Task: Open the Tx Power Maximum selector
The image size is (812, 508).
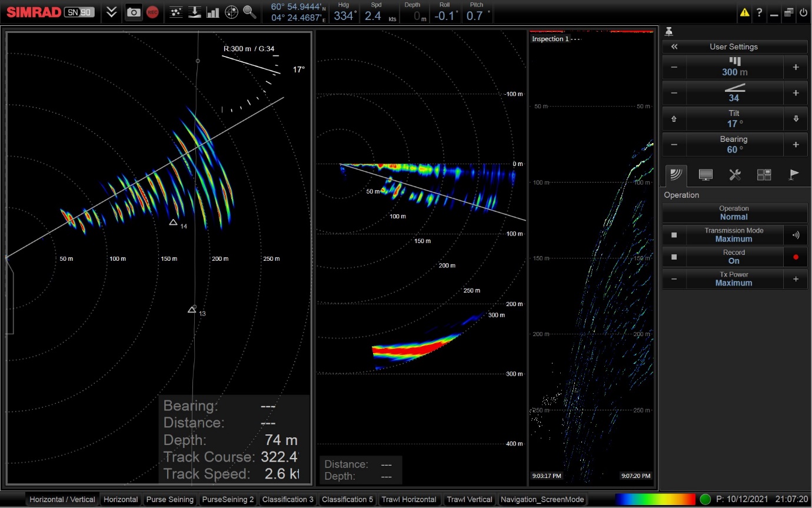Action: tap(734, 279)
